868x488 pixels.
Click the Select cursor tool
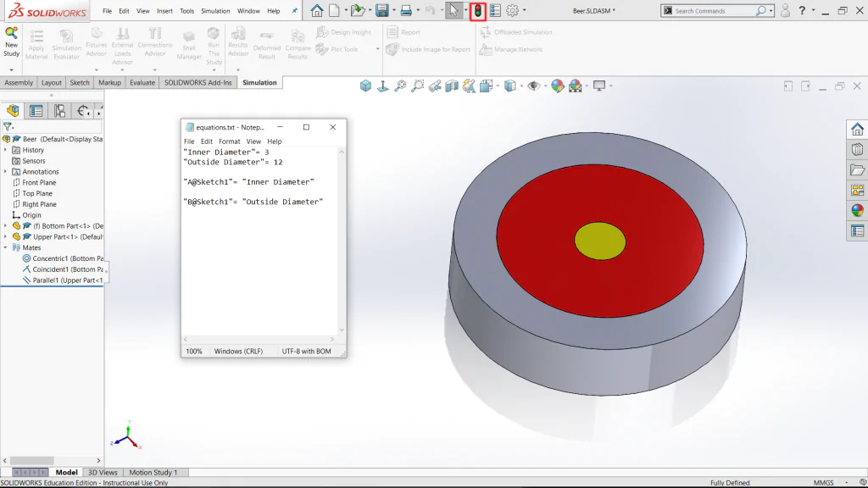(x=453, y=10)
